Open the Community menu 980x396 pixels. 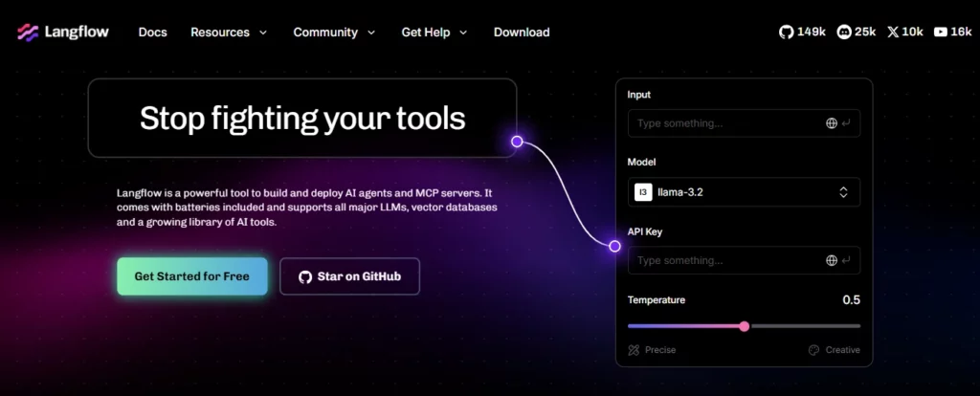[x=325, y=33]
